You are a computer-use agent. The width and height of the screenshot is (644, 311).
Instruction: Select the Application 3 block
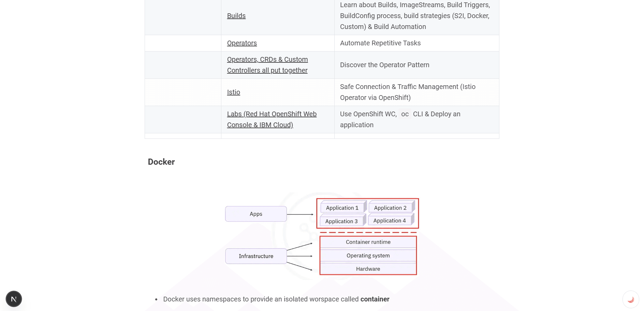pos(341,221)
